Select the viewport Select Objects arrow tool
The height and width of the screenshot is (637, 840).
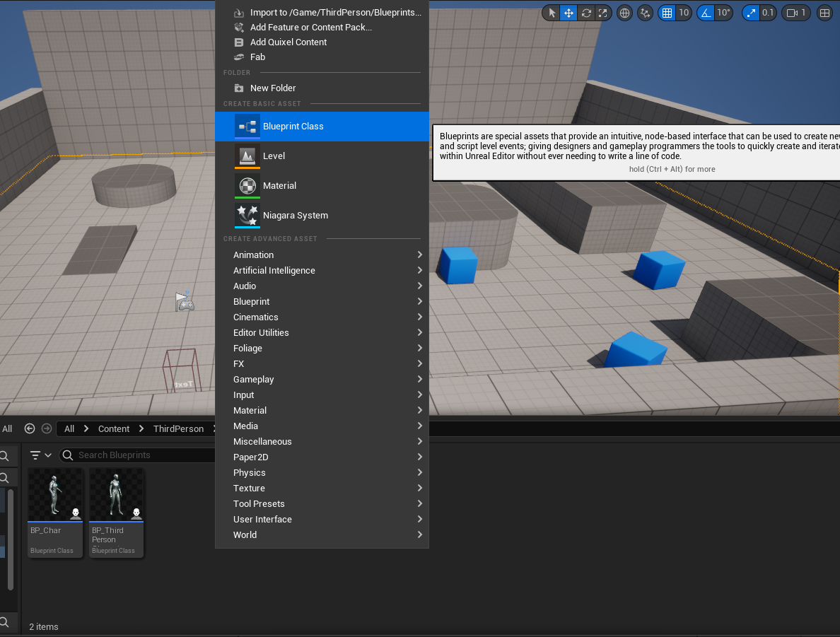(552, 13)
